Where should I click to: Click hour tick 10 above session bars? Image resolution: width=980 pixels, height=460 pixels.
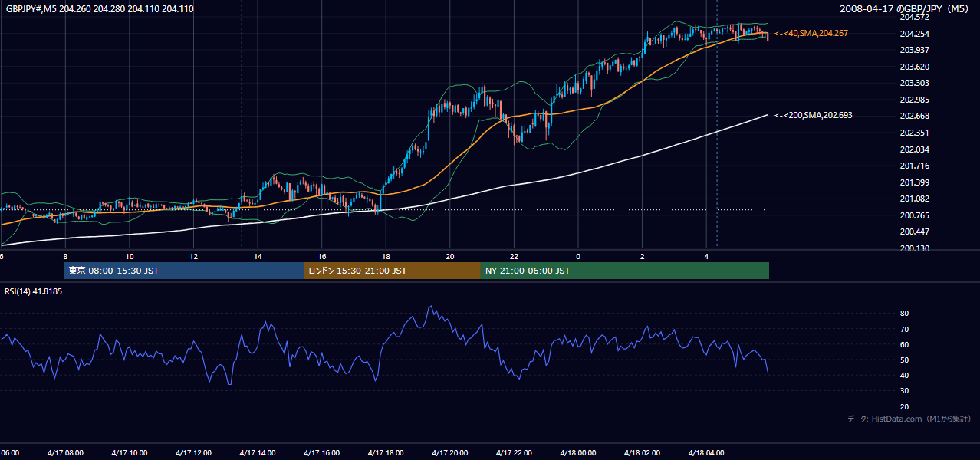click(x=129, y=257)
